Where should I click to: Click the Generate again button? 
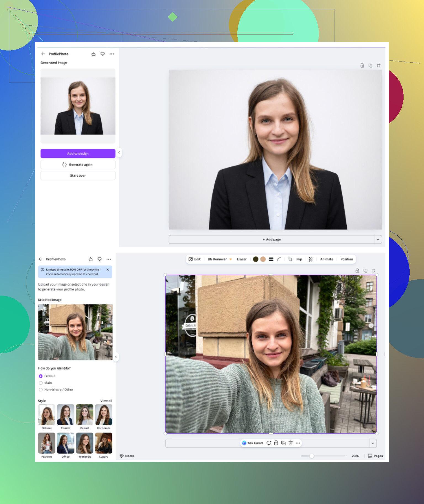click(x=78, y=165)
